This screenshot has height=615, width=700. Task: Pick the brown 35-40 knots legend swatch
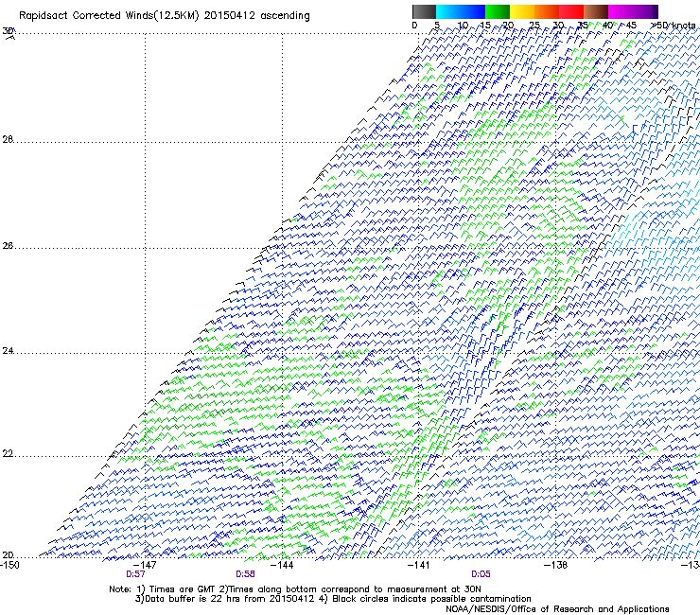click(596, 11)
